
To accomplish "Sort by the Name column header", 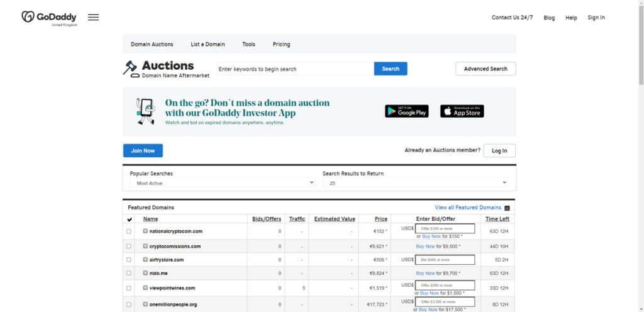I will pyautogui.click(x=150, y=220).
